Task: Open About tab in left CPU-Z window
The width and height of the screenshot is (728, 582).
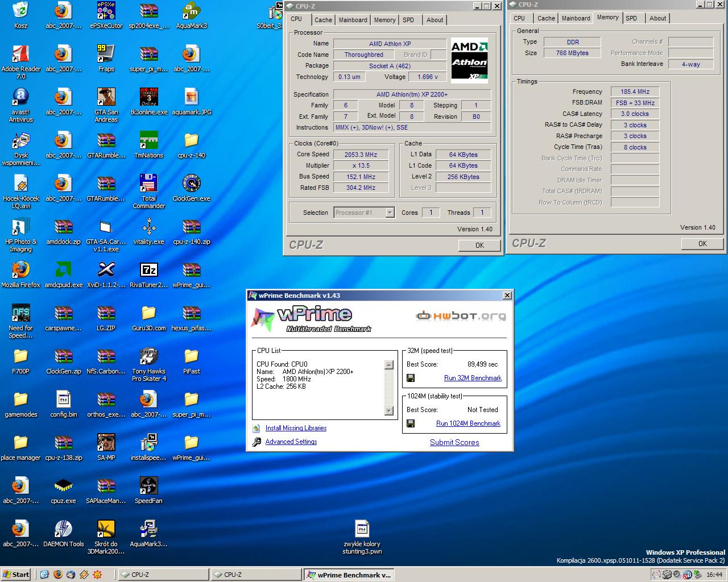Action: click(x=435, y=20)
